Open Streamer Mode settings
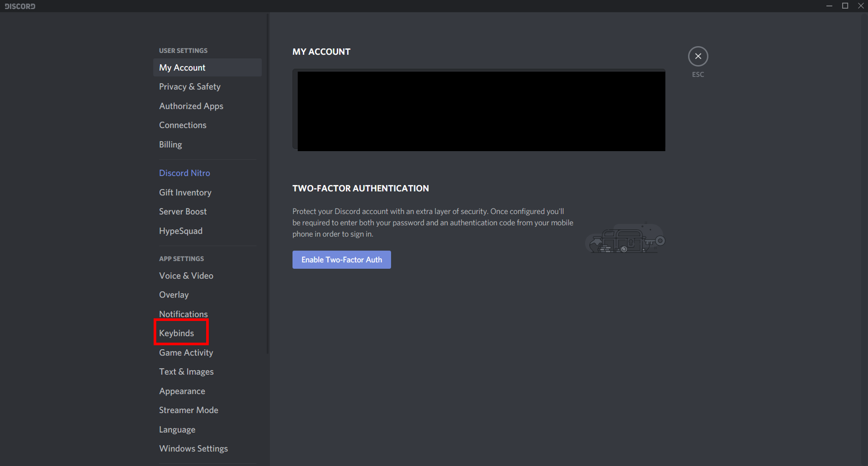Image resolution: width=868 pixels, height=466 pixels. pos(207,410)
